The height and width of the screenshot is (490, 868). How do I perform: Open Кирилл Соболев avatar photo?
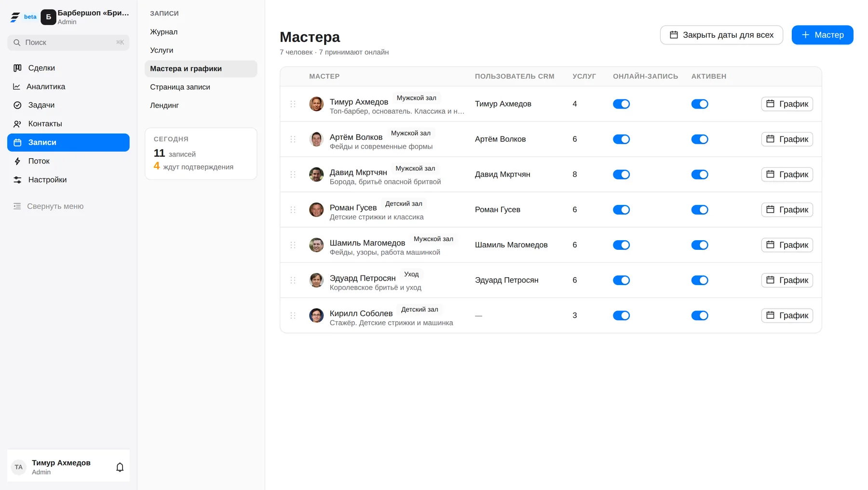(x=316, y=315)
